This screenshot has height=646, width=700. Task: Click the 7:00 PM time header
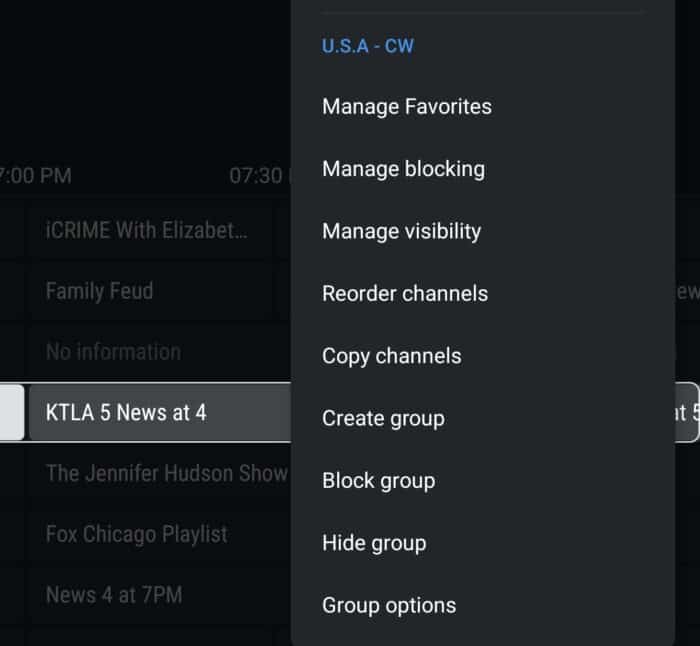(x=36, y=176)
